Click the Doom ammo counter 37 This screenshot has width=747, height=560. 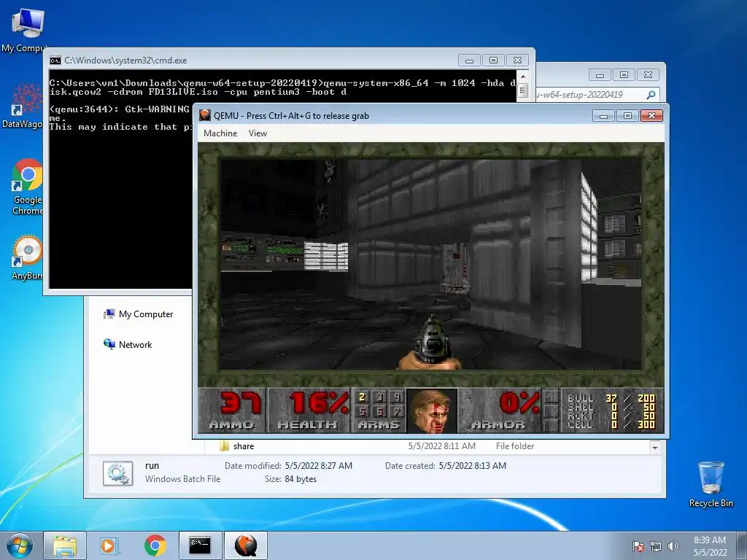[x=241, y=402]
